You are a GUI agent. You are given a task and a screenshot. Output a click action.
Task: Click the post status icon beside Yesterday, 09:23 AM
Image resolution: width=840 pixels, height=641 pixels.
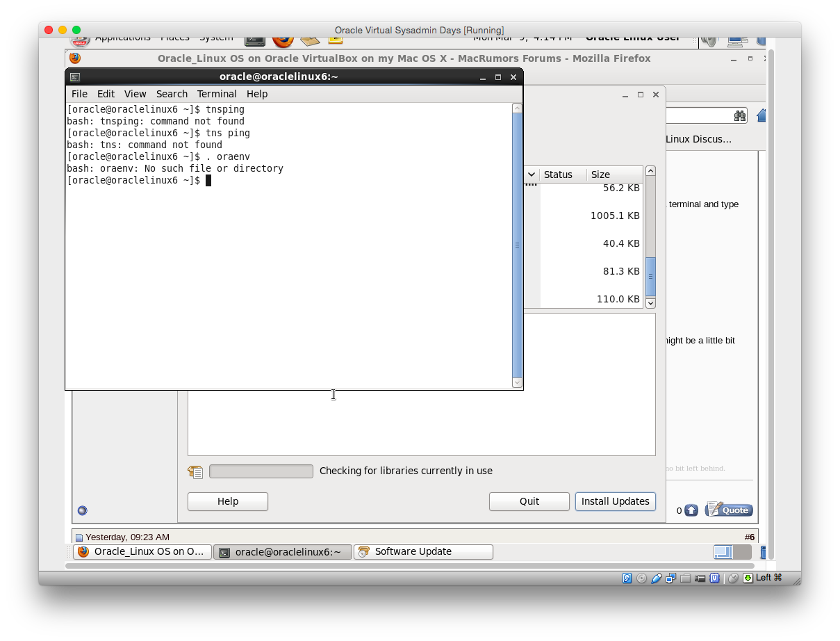(79, 537)
